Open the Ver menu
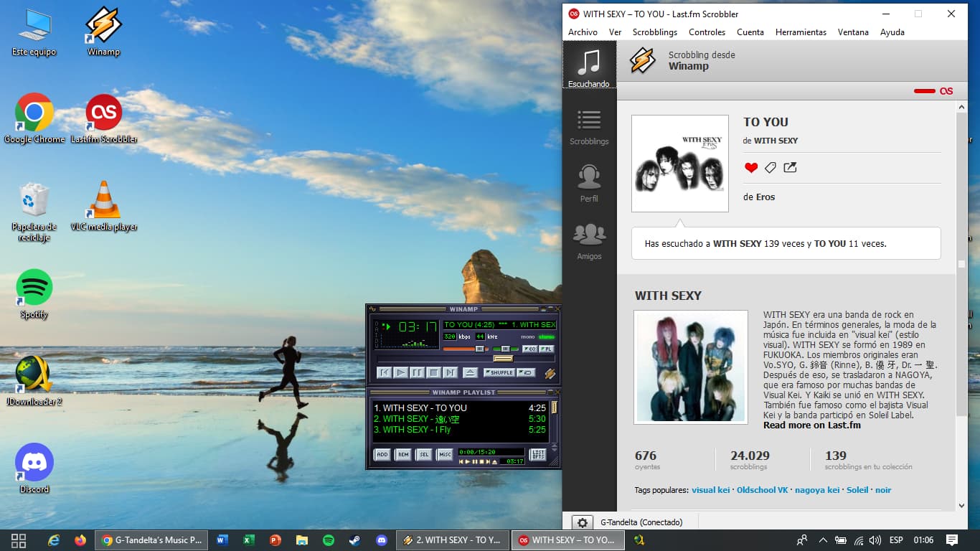Image resolution: width=980 pixels, height=551 pixels. (x=615, y=32)
